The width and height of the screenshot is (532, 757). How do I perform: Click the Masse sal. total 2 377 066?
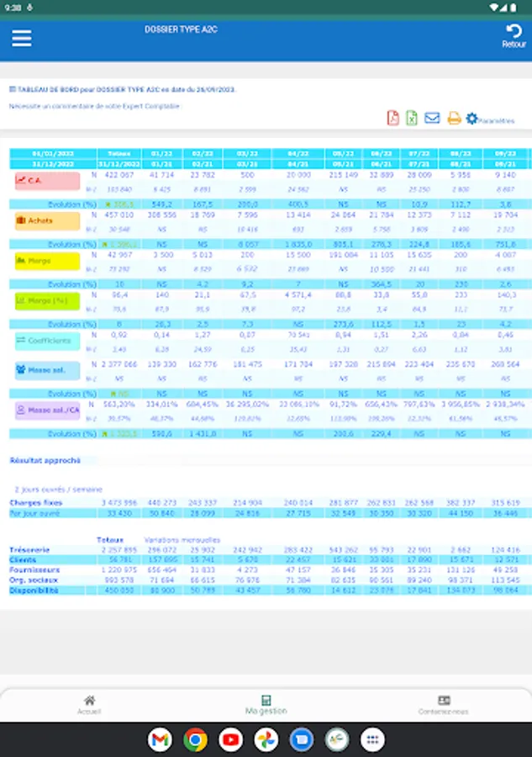(x=119, y=364)
